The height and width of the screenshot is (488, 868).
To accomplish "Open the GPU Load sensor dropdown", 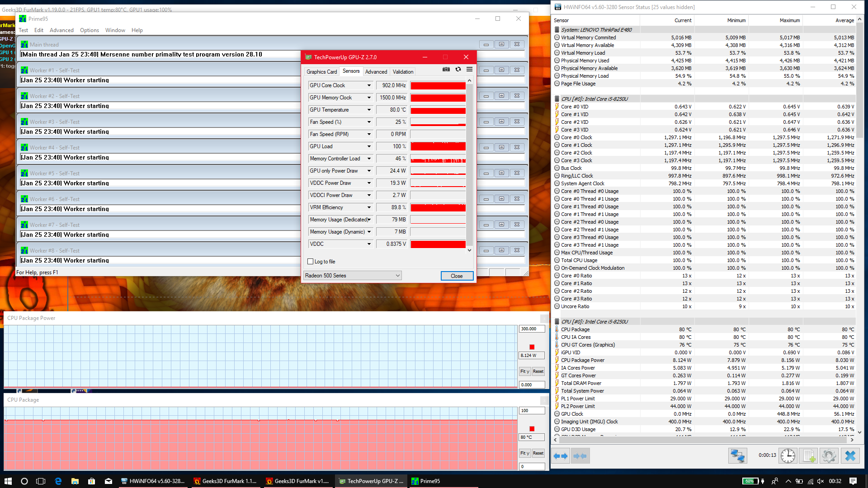I will click(x=369, y=146).
